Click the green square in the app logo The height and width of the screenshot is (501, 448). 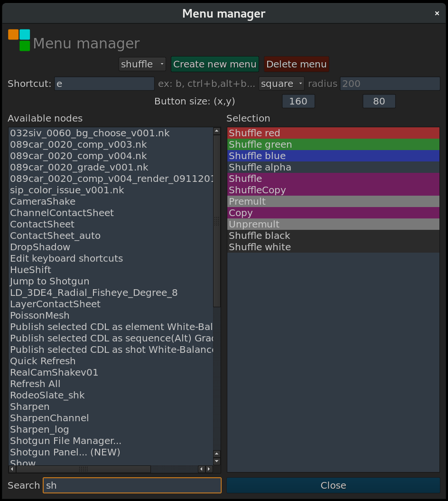pos(25,46)
